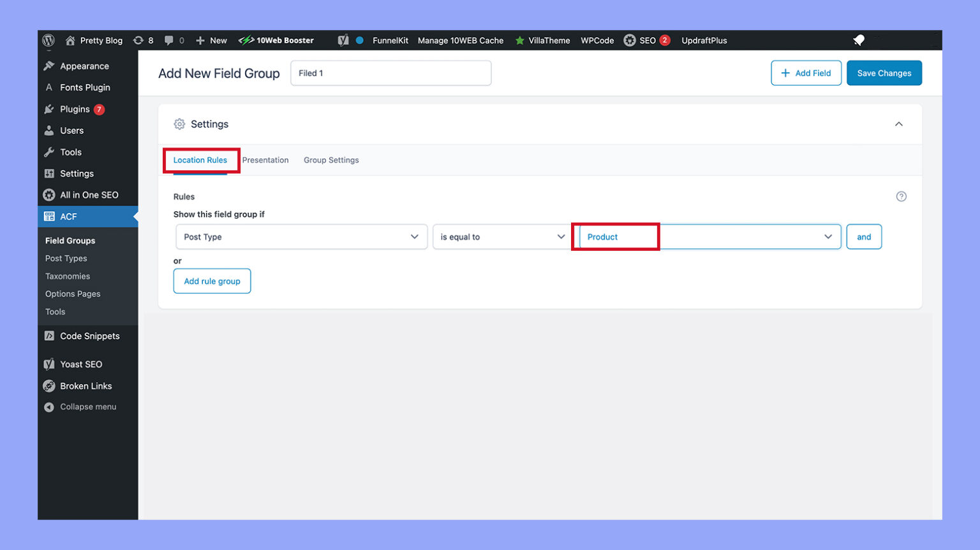Open the Post Type rule dropdown
The height and width of the screenshot is (550, 980).
(301, 237)
